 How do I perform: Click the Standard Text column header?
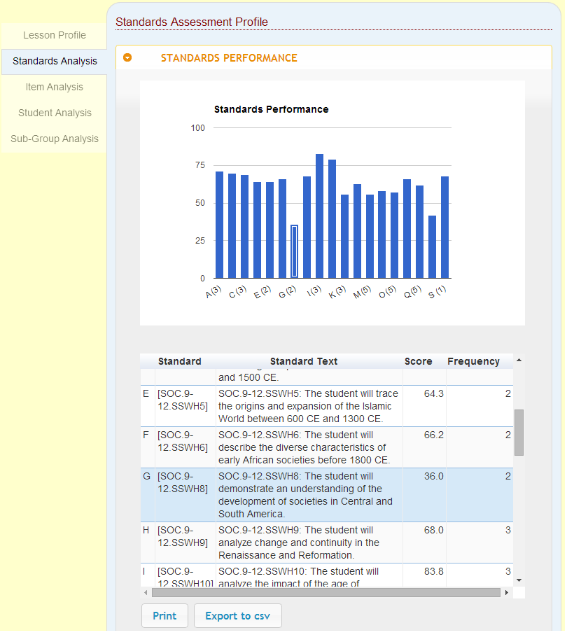click(304, 361)
